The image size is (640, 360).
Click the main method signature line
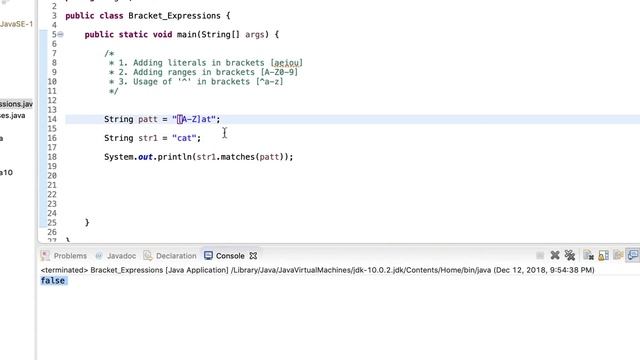pos(182,35)
